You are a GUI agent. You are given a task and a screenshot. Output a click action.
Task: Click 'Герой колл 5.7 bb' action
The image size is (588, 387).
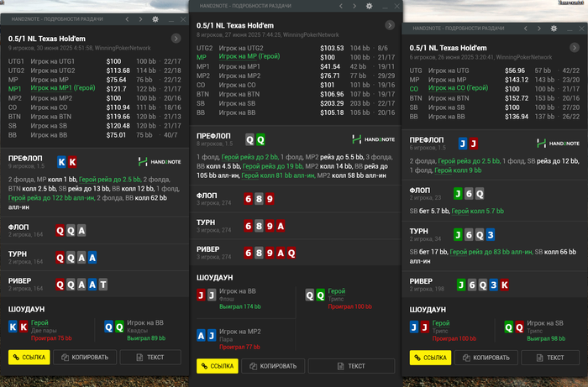coord(478,211)
